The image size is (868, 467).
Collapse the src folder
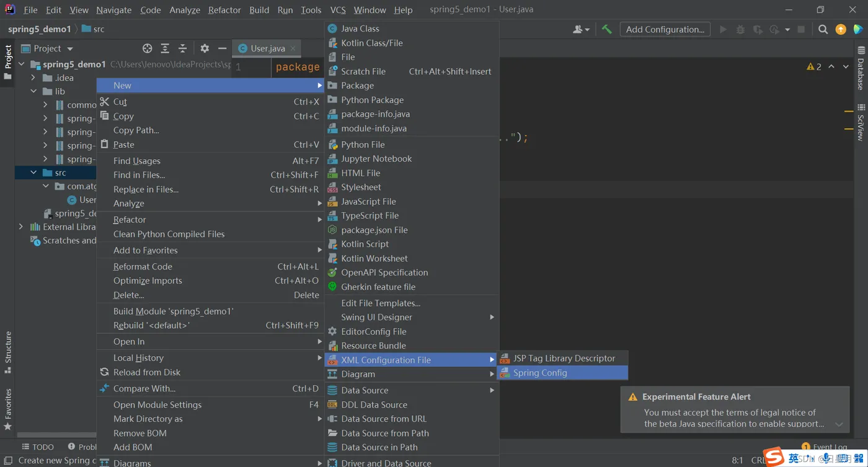pyautogui.click(x=33, y=173)
